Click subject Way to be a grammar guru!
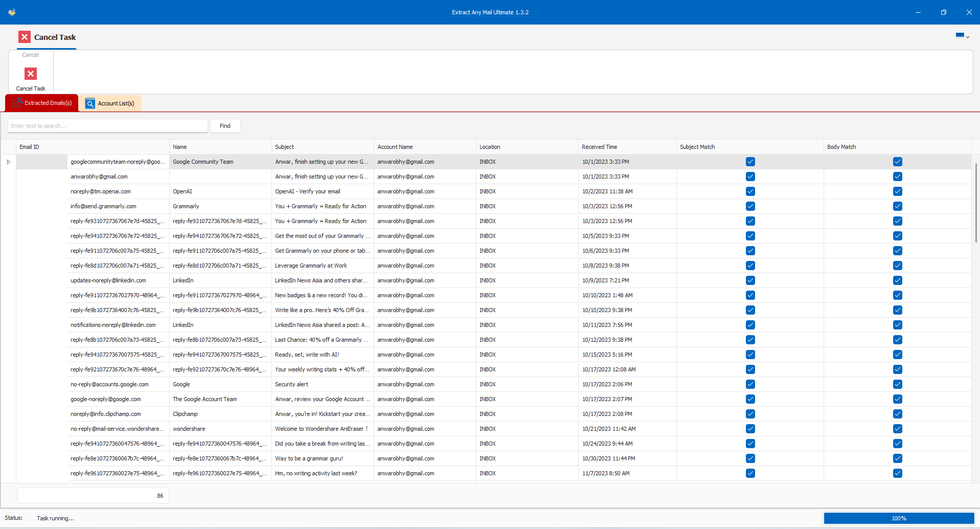980x529 pixels. tap(309, 458)
